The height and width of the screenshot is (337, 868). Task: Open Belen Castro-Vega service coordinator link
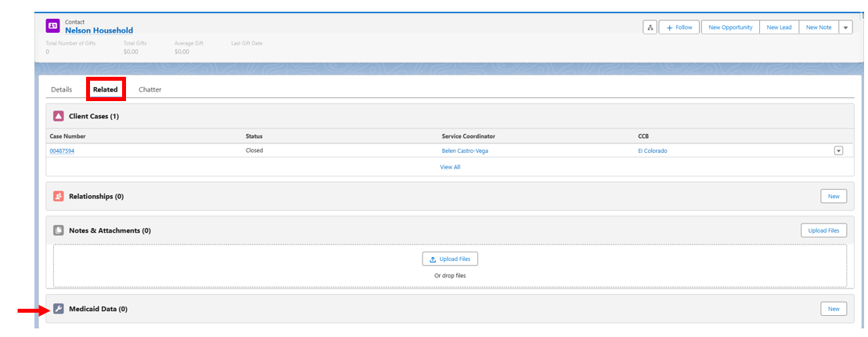pos(465,150)
